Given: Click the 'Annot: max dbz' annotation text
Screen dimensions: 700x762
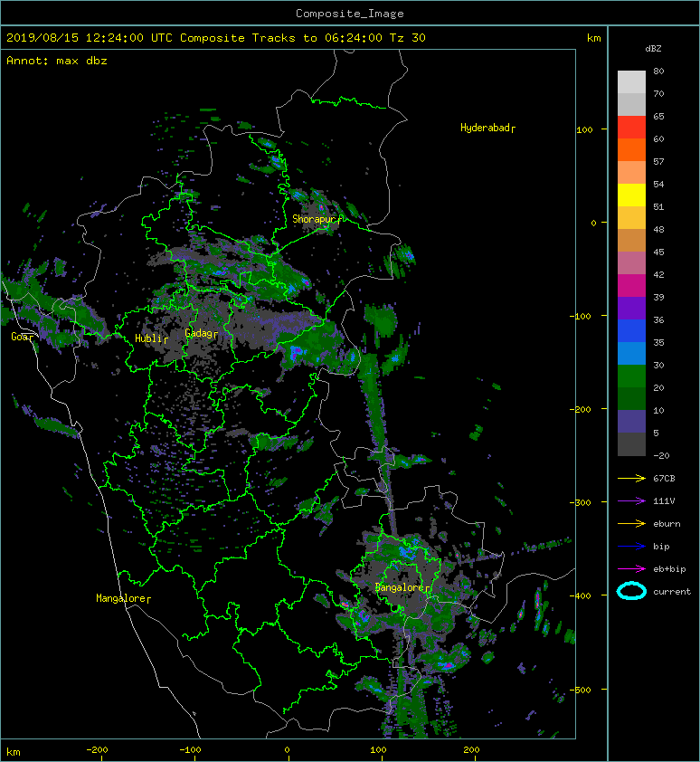Looking at the screenshot, I should 57,61.
